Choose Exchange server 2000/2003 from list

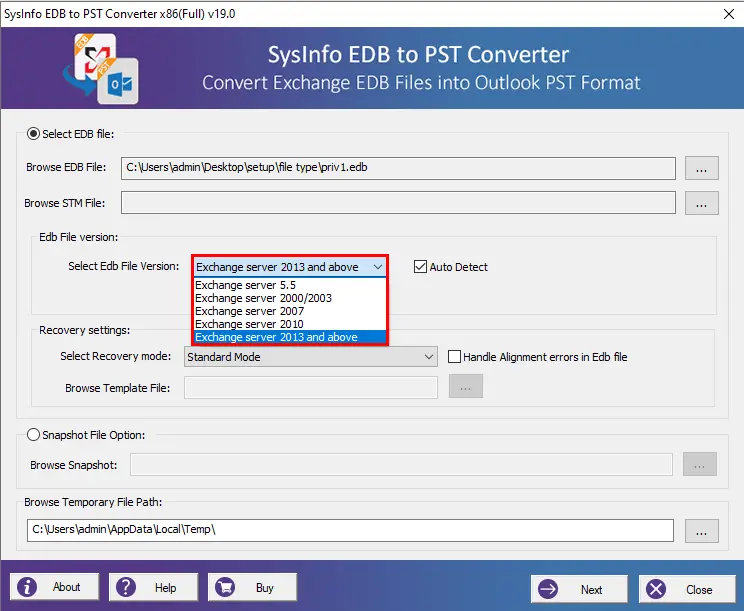click(290, 298)
